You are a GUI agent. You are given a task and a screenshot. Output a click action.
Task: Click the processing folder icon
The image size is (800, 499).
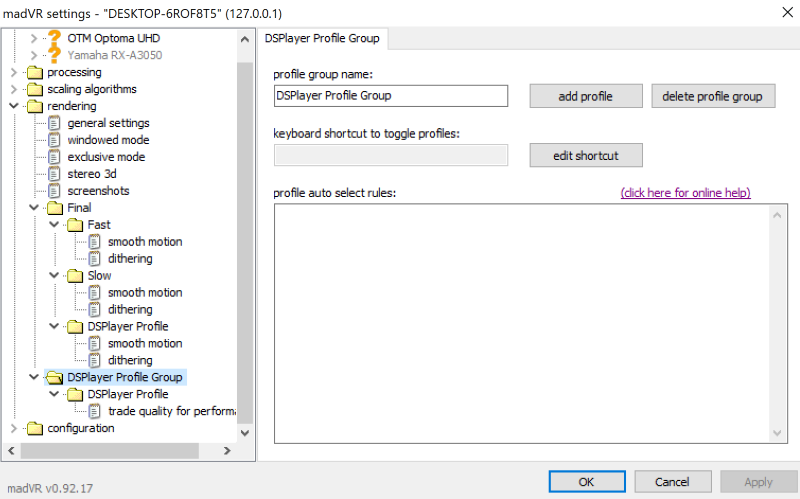point(35,72)
